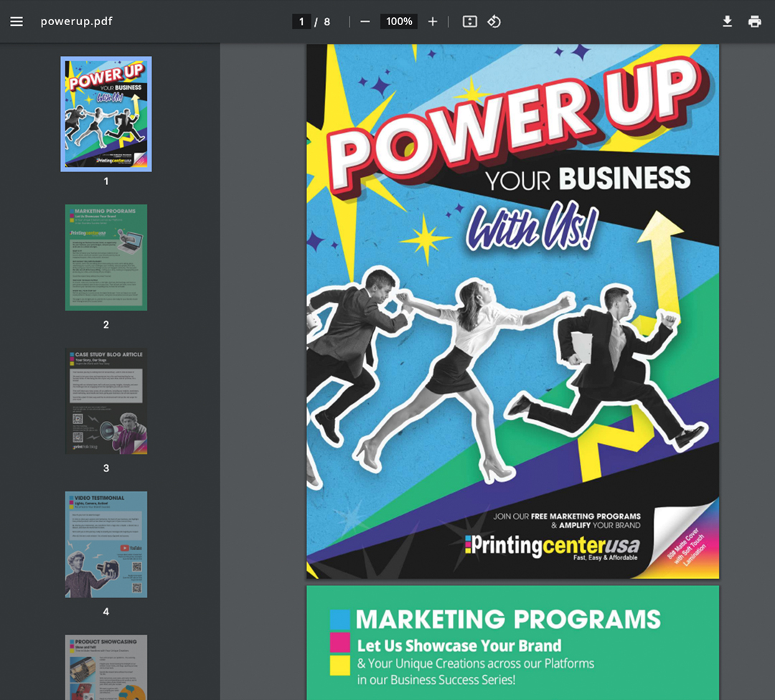Viewport: 775px width, 700px height.
Task: Click the JOIN OUR FREE MARKETING PROGRAMS line
Action: (567, 516)
